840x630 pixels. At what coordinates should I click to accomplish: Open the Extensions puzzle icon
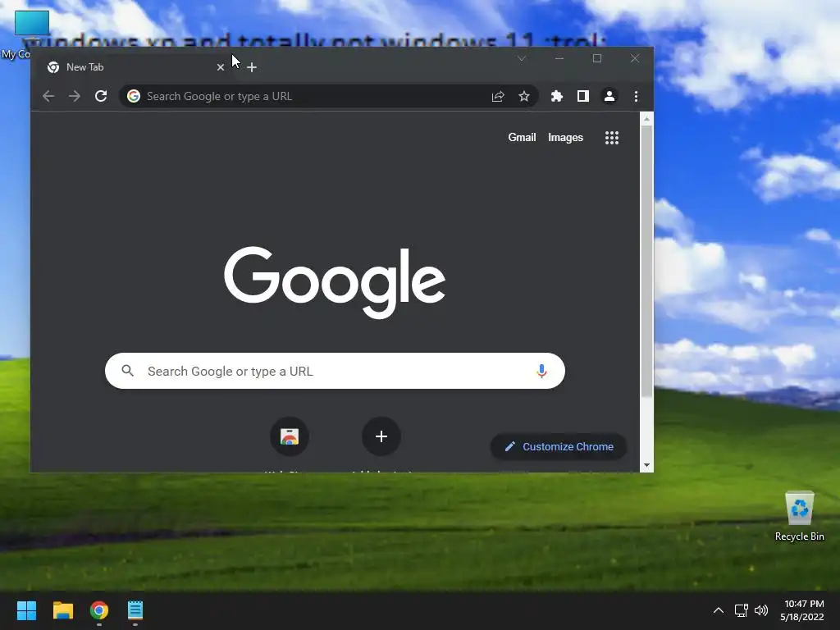click(x=557, y=96)
